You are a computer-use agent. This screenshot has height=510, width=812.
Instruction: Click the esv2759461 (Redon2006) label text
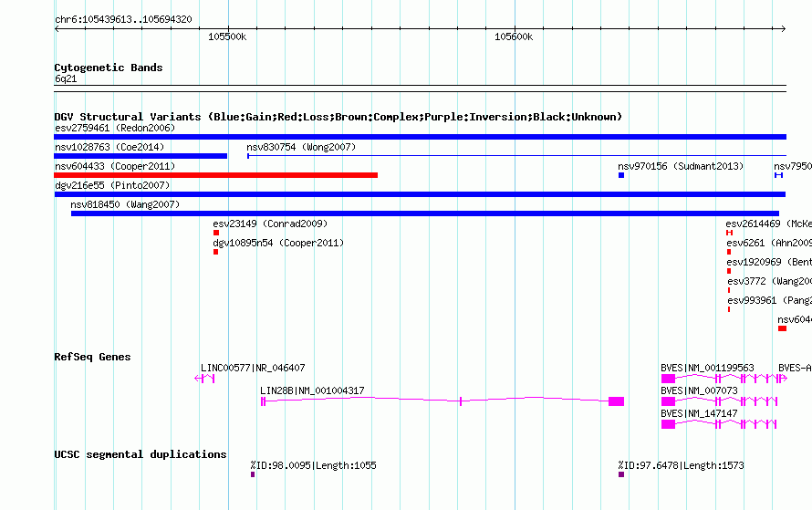115,128
